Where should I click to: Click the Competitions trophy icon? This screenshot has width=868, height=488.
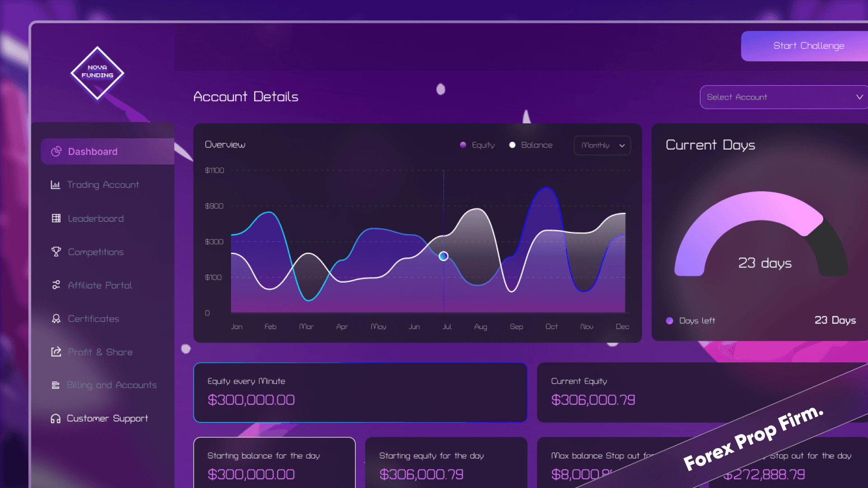click(56, 252)
